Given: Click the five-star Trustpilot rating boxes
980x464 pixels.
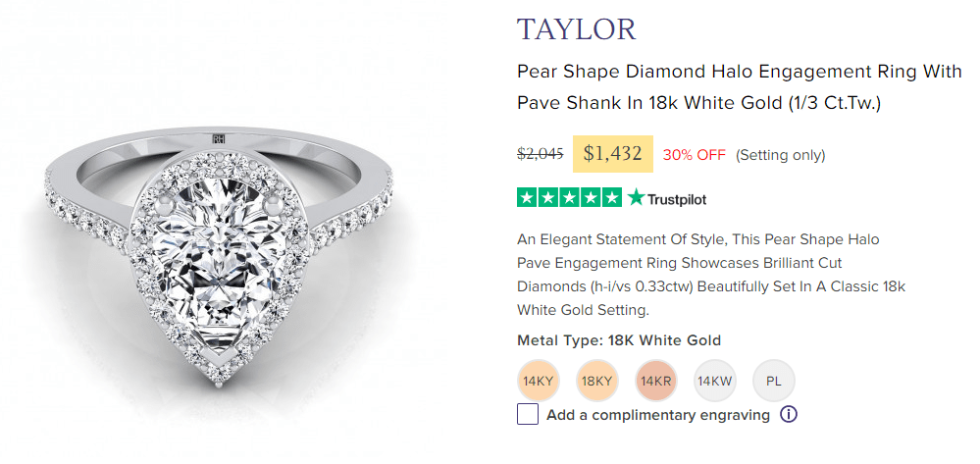Looking at the screenshot, I should tap(569, 198).
